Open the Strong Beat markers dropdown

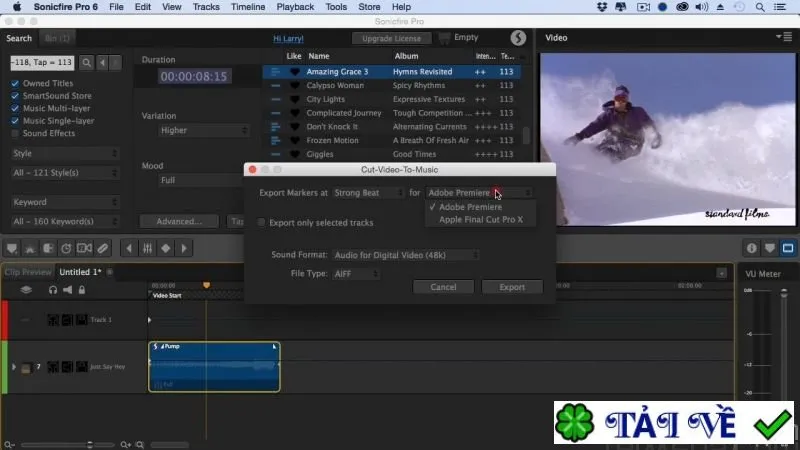(368, 193)
